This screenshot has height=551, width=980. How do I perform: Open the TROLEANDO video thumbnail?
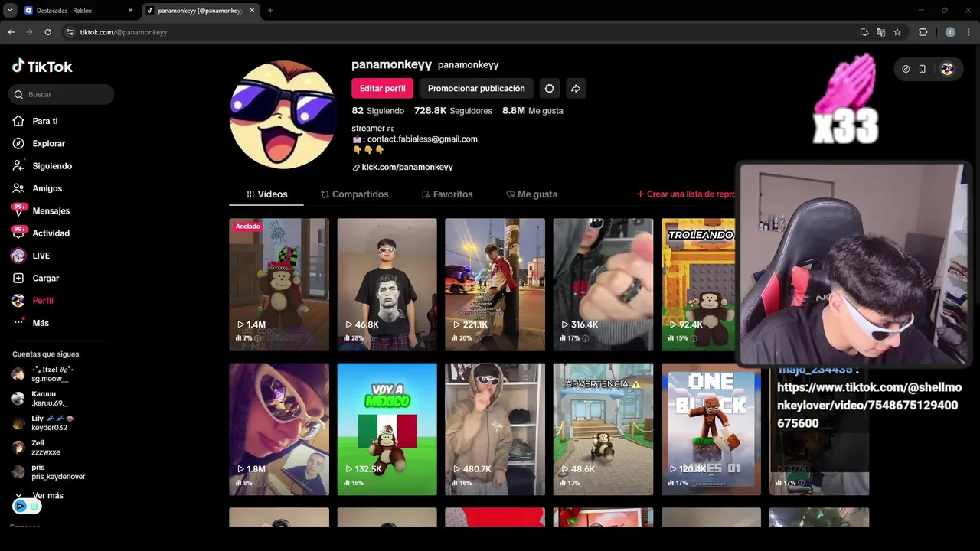[698, 285]
